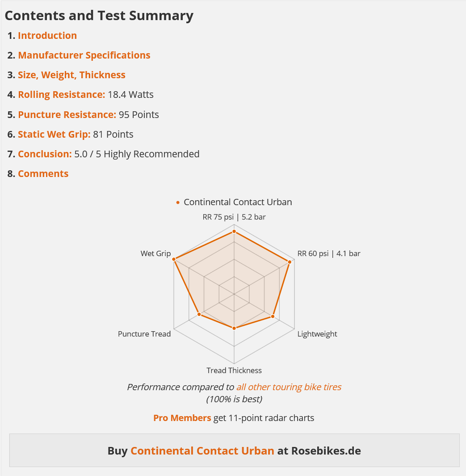Click Buy Continental Contact Urban at Rosebikes button

(x=234, y=451)
